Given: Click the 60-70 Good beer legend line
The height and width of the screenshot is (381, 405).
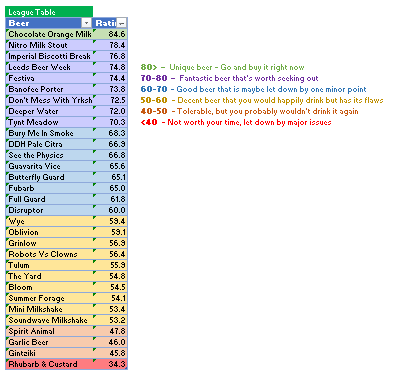Looking at the screenshot, I should (x=253, y=89).
